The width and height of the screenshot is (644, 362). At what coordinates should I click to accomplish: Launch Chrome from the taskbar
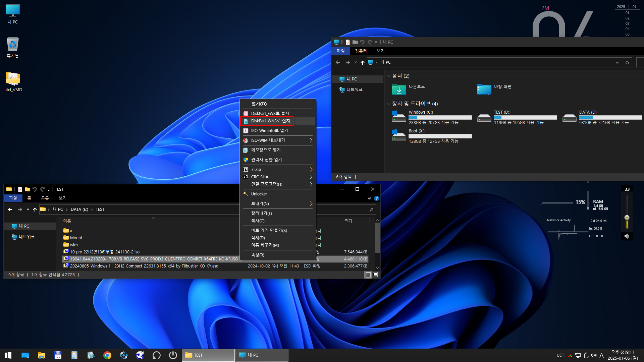tap(107, 355)
